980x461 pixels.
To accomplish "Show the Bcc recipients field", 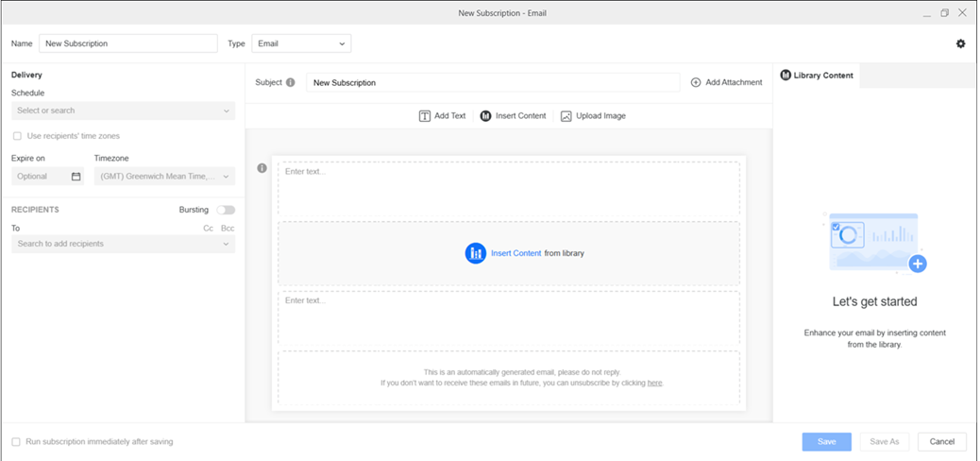I will (x=227, y=228).
